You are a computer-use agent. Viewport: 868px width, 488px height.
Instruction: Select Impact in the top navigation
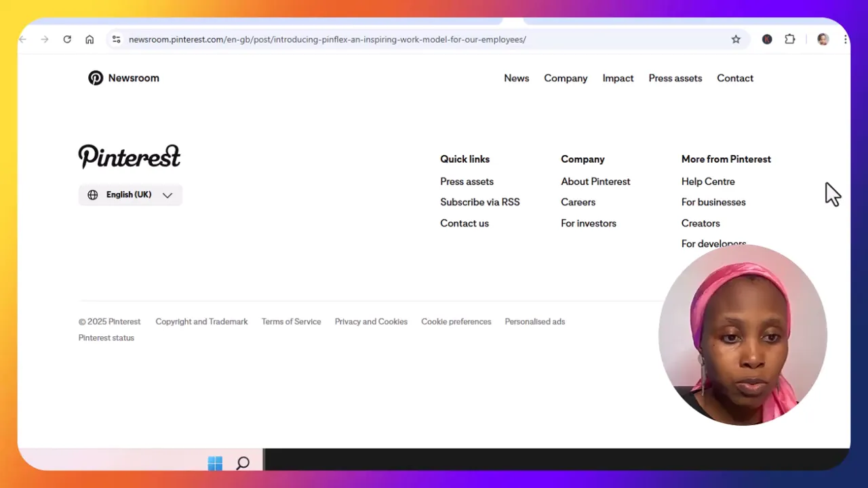[x=618, y=78]
